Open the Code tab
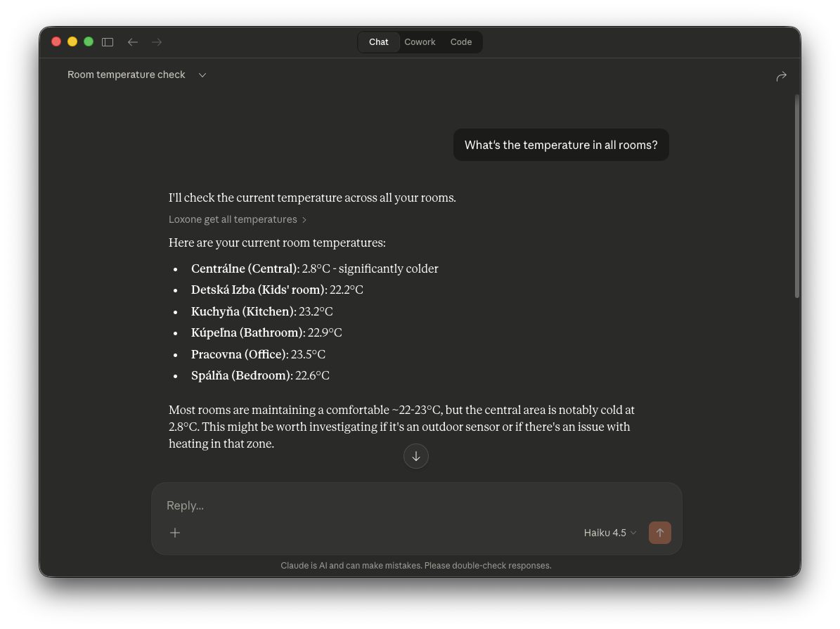Viewport: 840px width, 629px height. click(x=461, y=42)
